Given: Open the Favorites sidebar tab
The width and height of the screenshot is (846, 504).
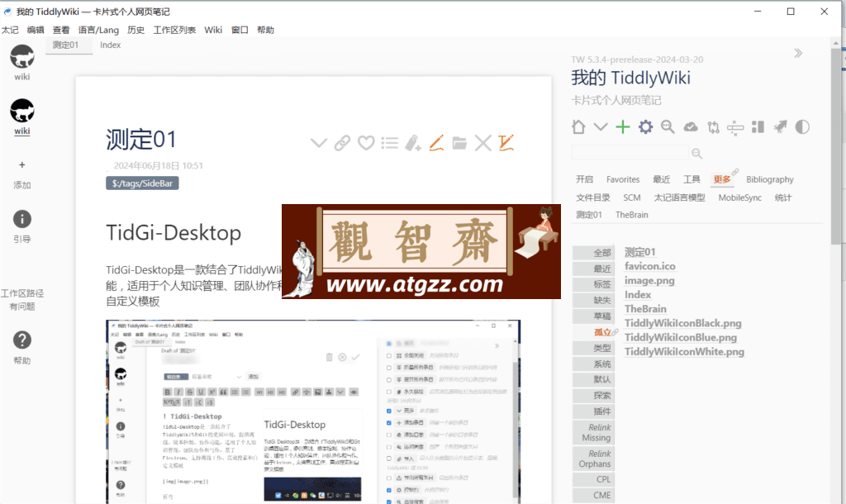Looking at the screenshot, I should 623,179.
